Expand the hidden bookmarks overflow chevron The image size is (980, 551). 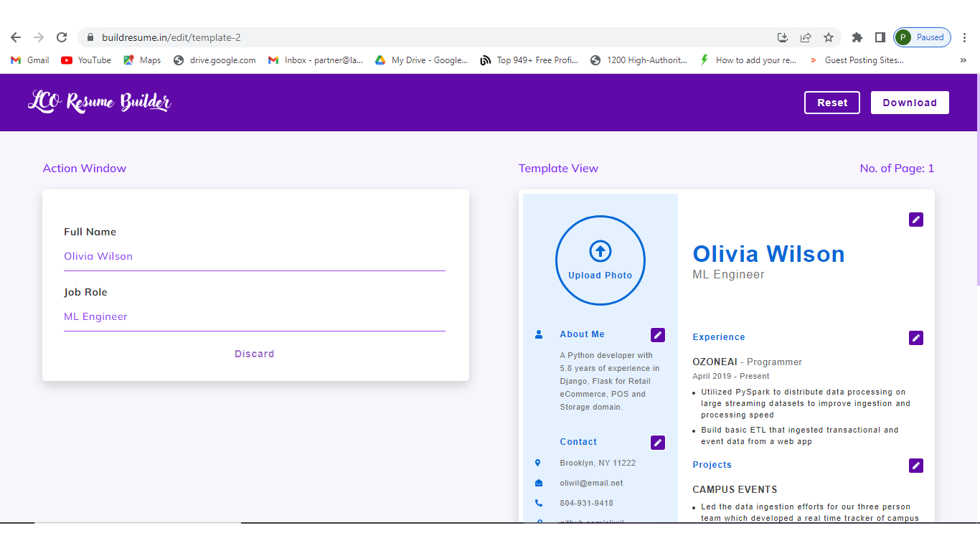point(963,60)
